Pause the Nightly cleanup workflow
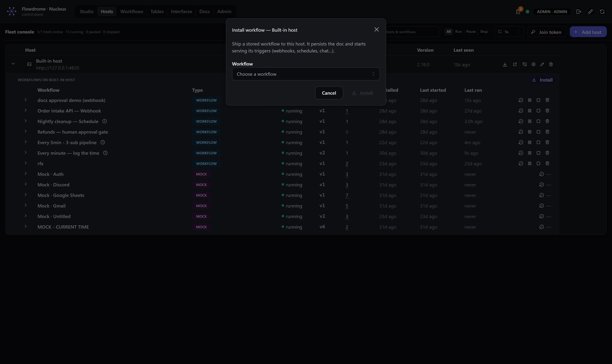Screen dimensions: 612x364 pyautogui.click(x=529, y=121)
